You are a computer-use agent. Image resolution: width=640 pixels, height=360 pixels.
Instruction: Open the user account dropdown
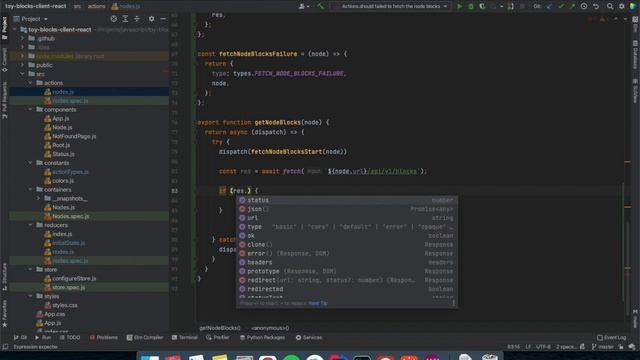coord(304,6)
